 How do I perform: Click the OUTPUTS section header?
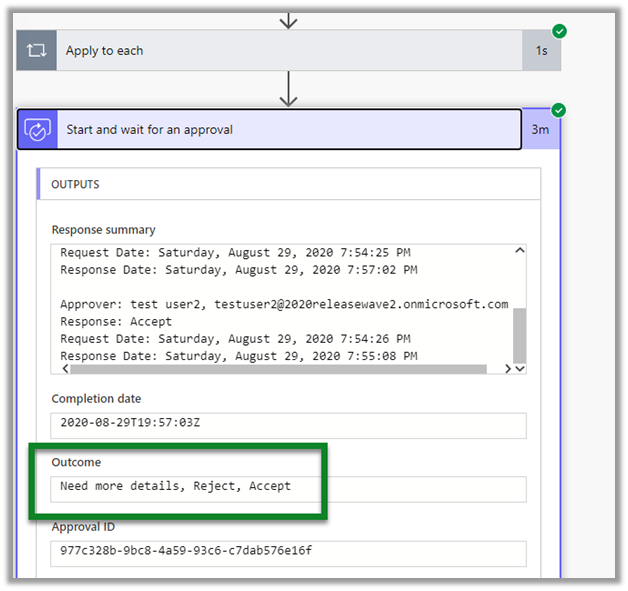click(x=76, y=185)
